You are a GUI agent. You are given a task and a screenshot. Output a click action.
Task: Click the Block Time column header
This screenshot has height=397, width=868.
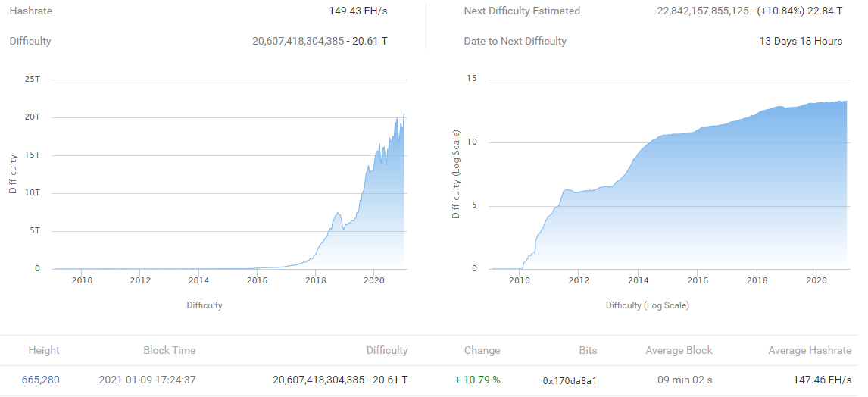tap(170, 350)
